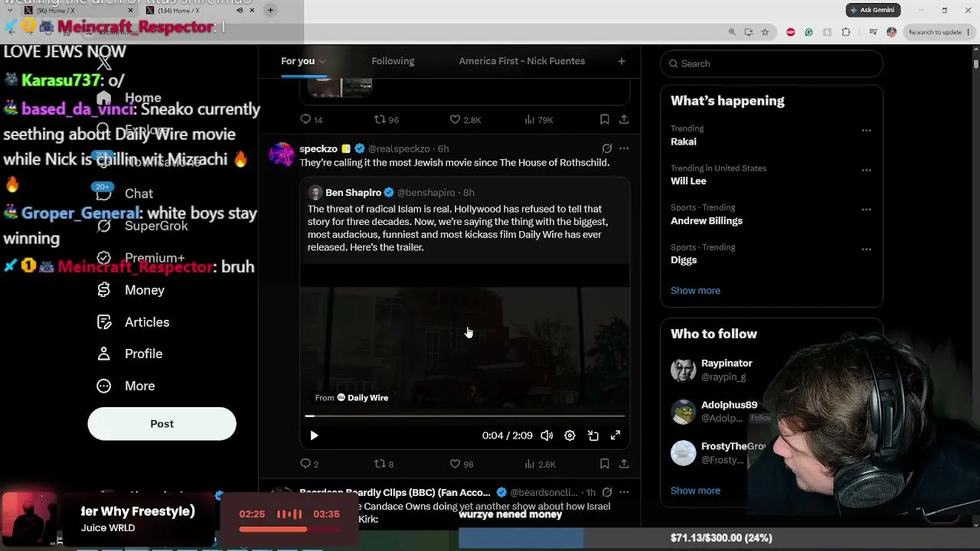Click the X search field
Image resolution: width=980 pixels, height=551 pixels.
coord(772,64)
